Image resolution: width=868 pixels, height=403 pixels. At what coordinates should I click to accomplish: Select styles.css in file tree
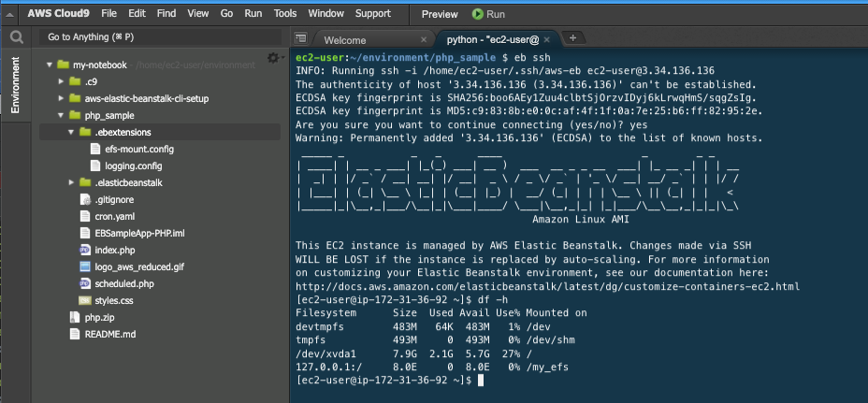(x=114, y=300)
